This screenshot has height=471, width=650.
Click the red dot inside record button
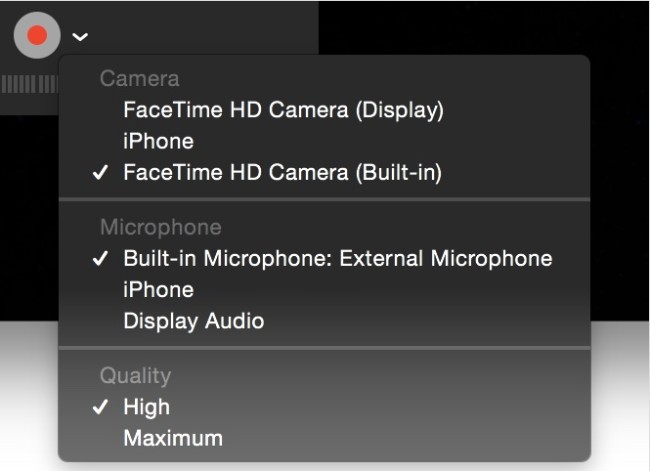(37, 35)
